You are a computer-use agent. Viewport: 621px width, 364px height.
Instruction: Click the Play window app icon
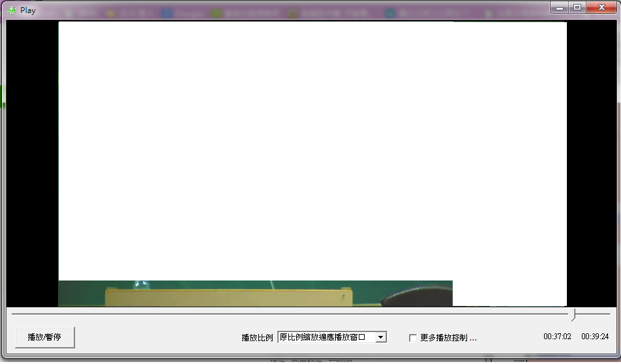[x=12, y=10]
